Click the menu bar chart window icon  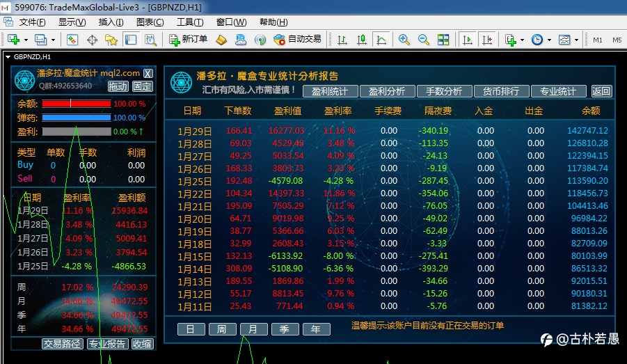click(8, 22)
